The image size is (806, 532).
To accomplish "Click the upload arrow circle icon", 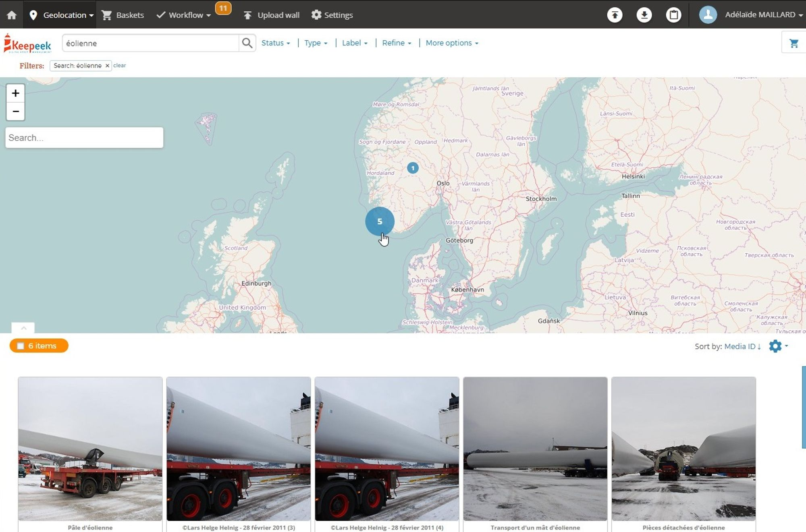I will point(615,15).
